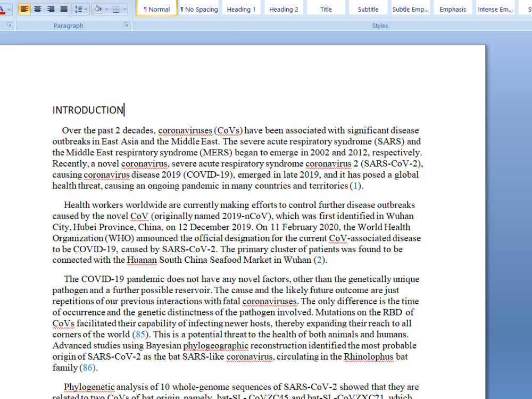Screen dimensions: 532x399
Task: Click 'Hubei Province' in second paragraph
Action: pyautogui.click(x=104, y=227)
